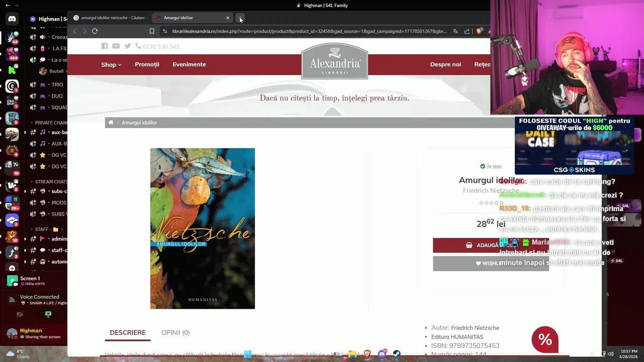Switch to OPINII (0) tab
Screen dimensions: 644x362
click(x=176, y=332)
